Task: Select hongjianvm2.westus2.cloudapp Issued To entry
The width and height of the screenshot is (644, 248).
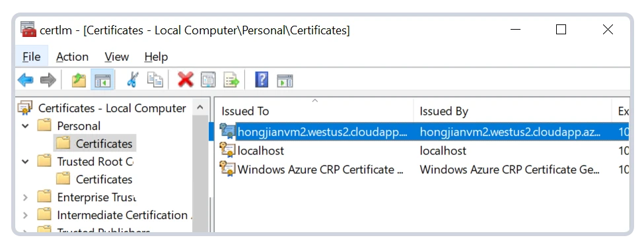Action: tap(323, 132)
